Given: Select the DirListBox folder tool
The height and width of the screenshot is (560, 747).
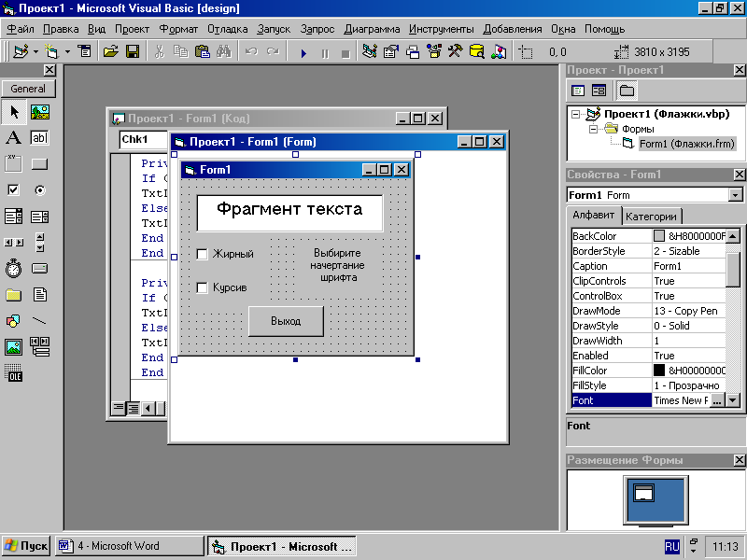Looking at the screenshot, I should (x=13, y=295).
